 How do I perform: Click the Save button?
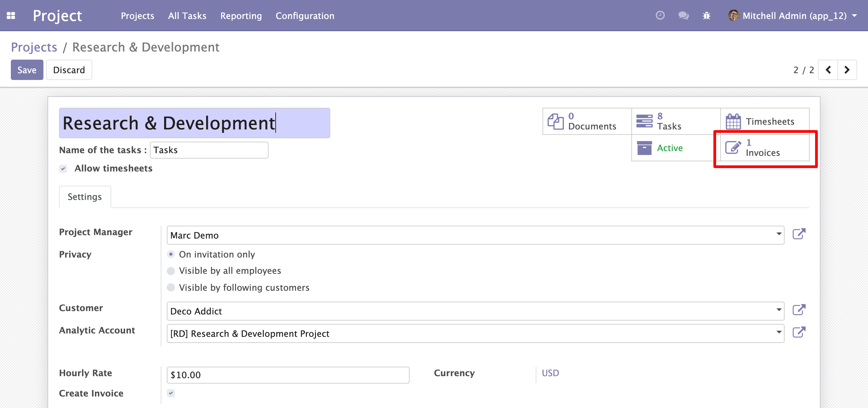click(27, 70)
